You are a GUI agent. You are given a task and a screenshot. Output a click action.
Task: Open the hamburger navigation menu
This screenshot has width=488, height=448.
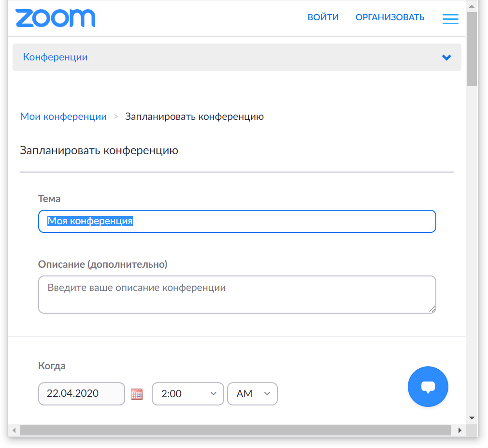point(450,19)
